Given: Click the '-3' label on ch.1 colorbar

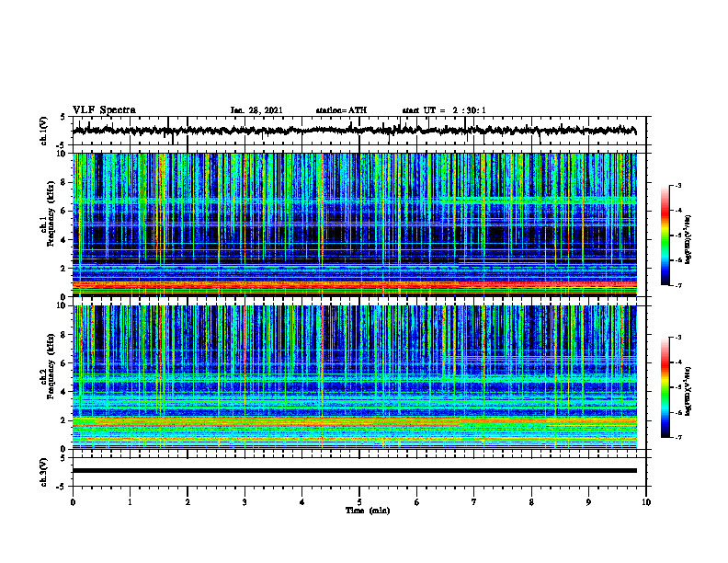Looking at the screenshot, I should pyautogui.click(x=678, y=186).
